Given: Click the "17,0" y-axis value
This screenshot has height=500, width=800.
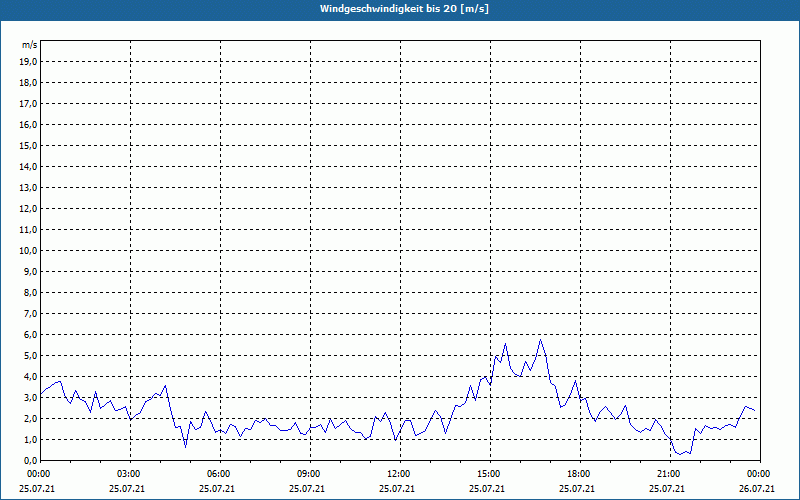Looking at the screenshot, I should [28, 104].
